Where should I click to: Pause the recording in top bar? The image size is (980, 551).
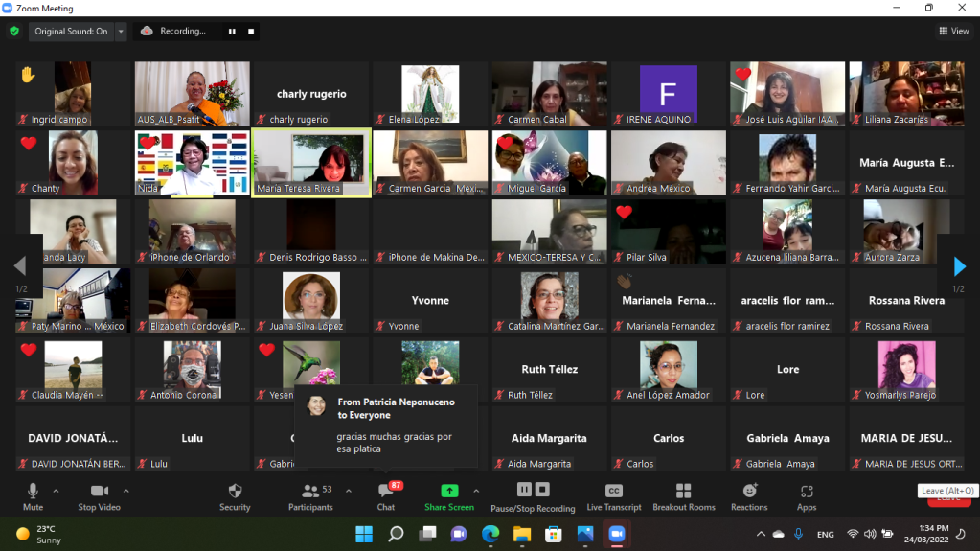[232, 32]
